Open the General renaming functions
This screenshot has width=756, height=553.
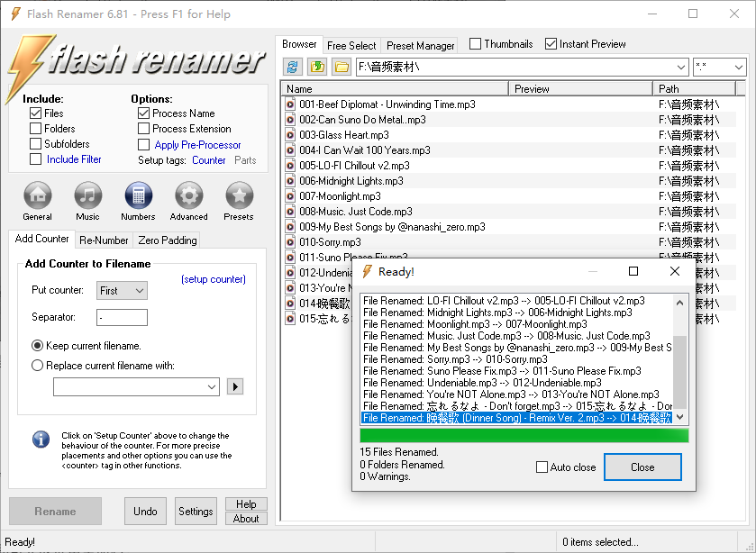[37, 195]
